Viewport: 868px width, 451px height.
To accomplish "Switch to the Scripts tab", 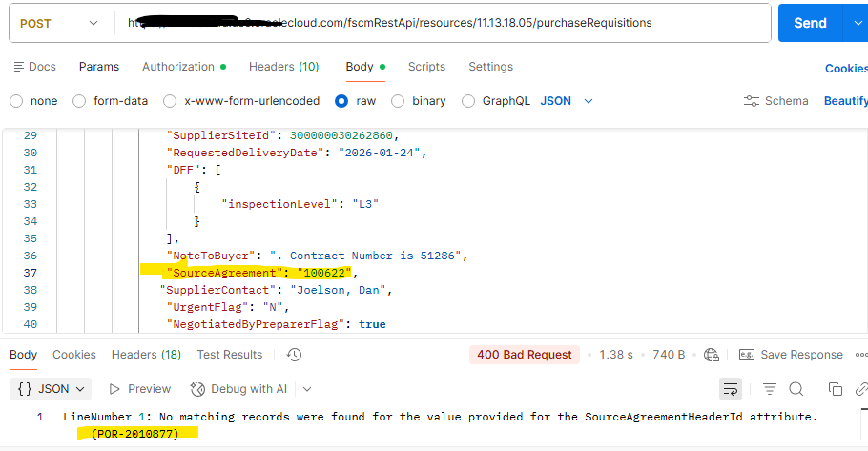I will click(426, 67).
